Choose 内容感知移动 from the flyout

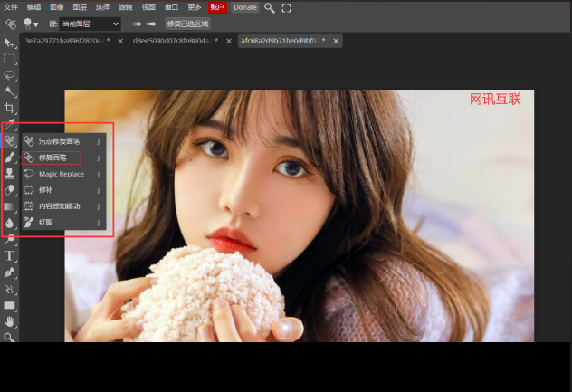click(59, 206)
